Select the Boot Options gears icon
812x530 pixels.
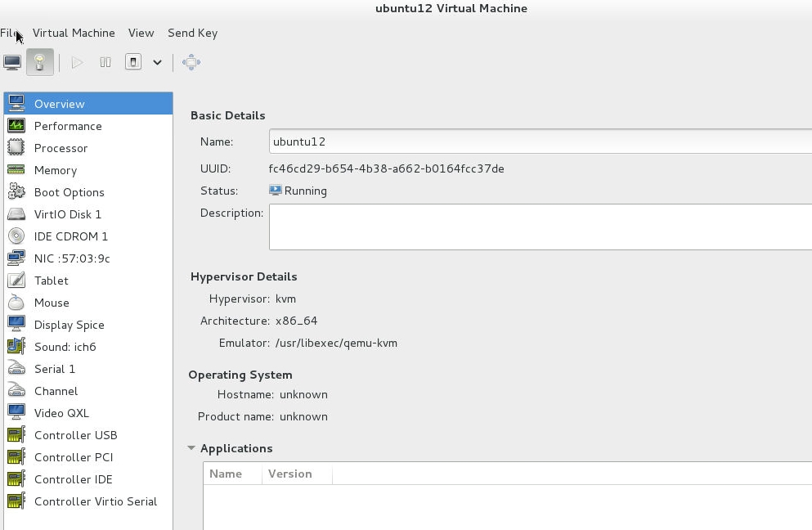click(16, 191)
